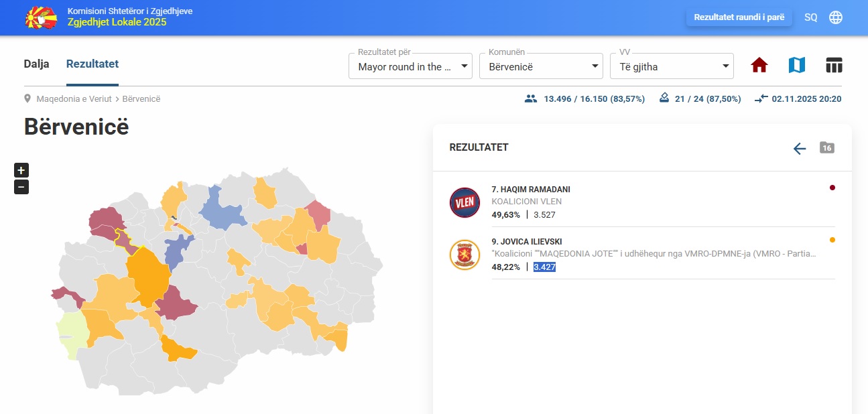Viewport: 868px width, 414px height.
Task: Select the Rezultatet tab
Action: coord(92,64)
